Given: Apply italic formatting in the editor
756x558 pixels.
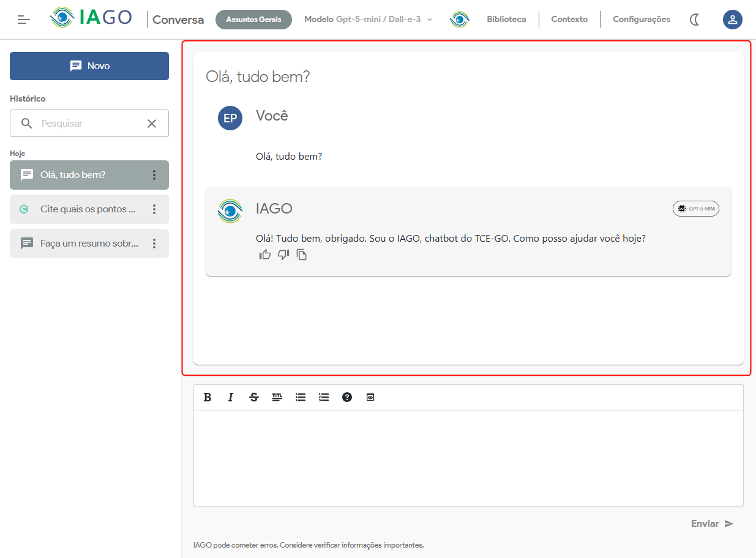Looking at the screenshot, I should pos(231,398).
